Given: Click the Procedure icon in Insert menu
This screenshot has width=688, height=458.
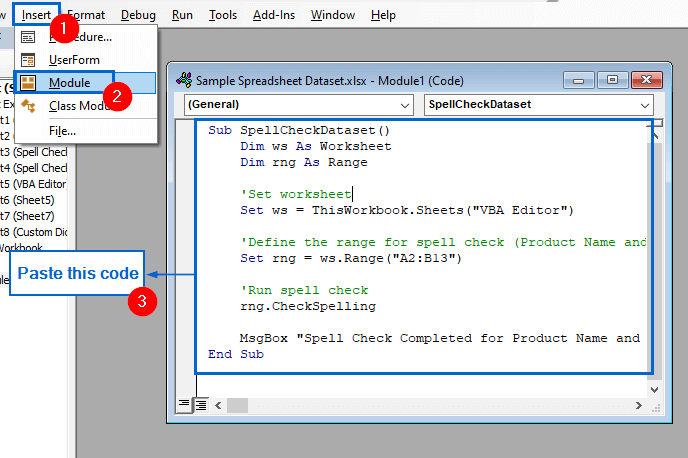Looking at the screenshot, I should (29, 37).
